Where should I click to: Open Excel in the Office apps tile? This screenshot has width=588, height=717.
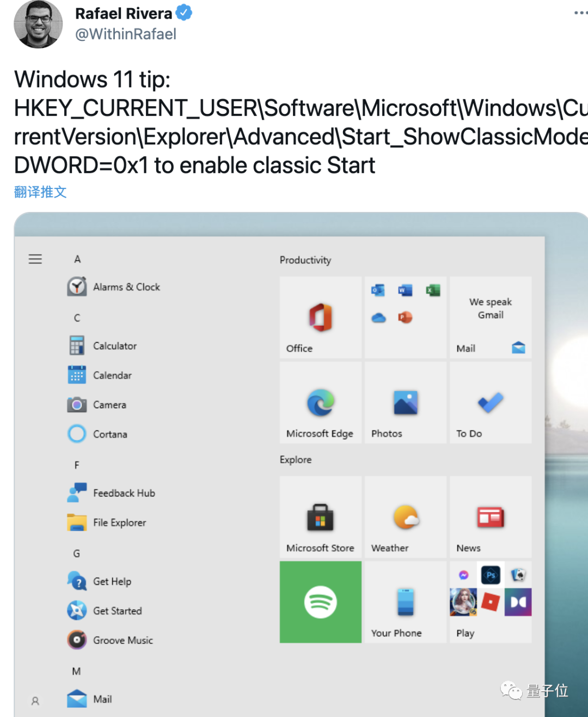coord(433,290)
